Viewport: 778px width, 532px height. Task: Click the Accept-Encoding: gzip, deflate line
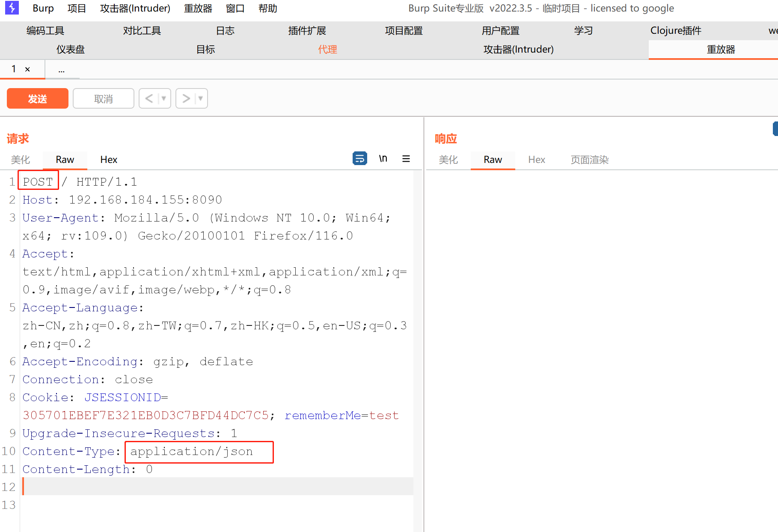138,361
